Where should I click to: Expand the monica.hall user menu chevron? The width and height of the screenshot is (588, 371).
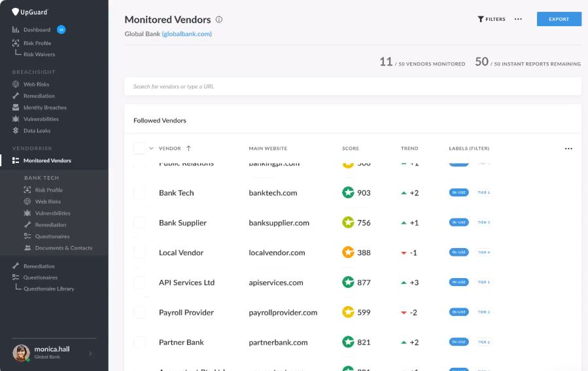coord(90,353)
